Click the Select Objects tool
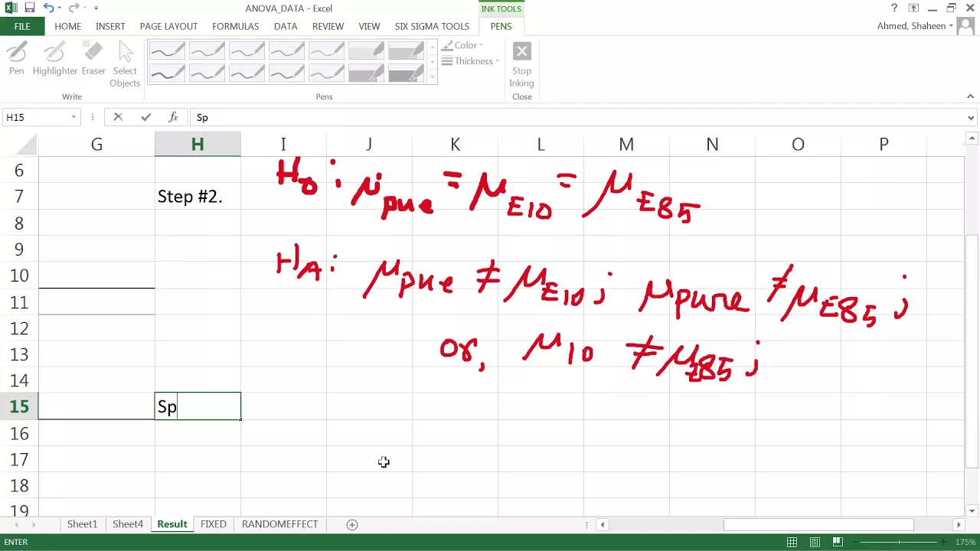Image resolution: width=980 pixels, height=551 pixels. click(x=125, y=65)
